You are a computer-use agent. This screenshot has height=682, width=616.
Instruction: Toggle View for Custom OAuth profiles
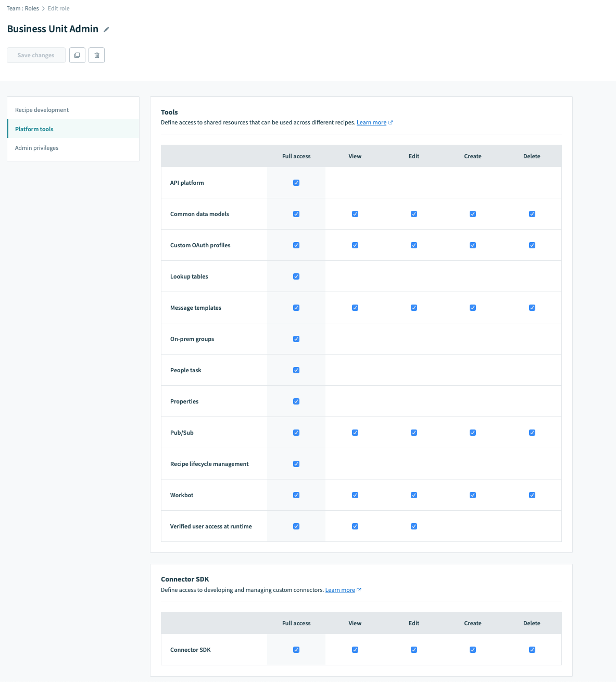[355, 245]
